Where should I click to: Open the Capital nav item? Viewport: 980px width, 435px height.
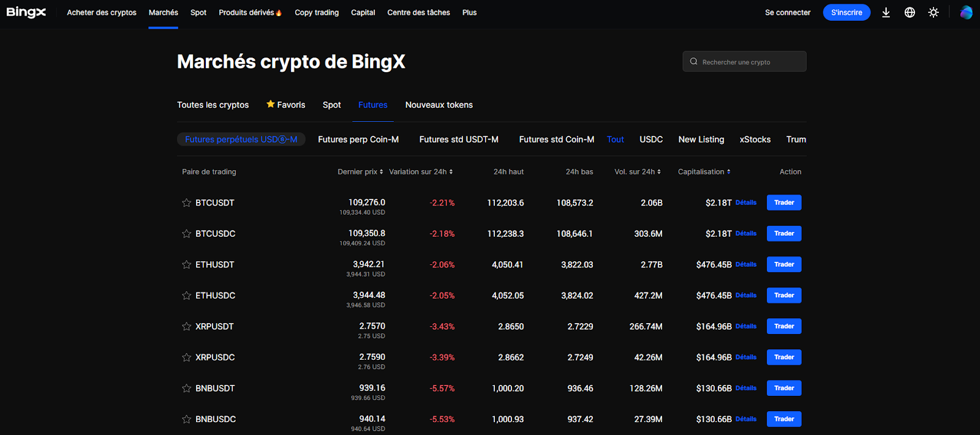click(363, 12)
